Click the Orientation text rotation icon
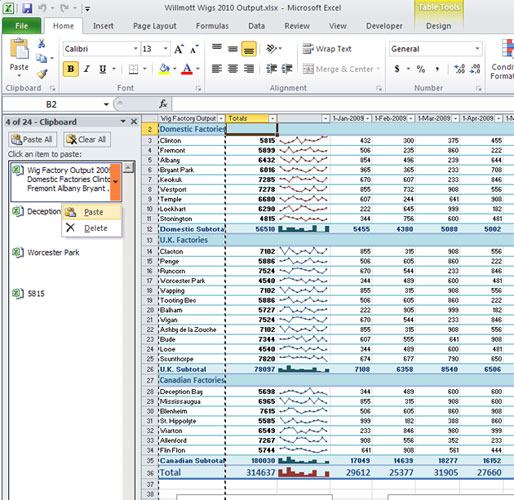Image resolution: width=514 pixels, height=500 pixels. tap(272, 49)
